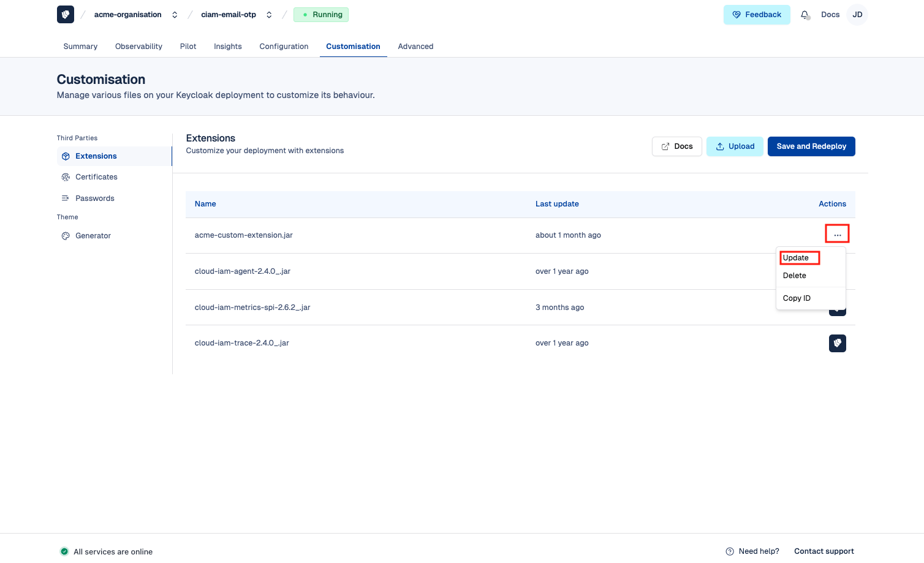924x563 pixels.
Task: Open the Contact support link
Action: [824, 551]
